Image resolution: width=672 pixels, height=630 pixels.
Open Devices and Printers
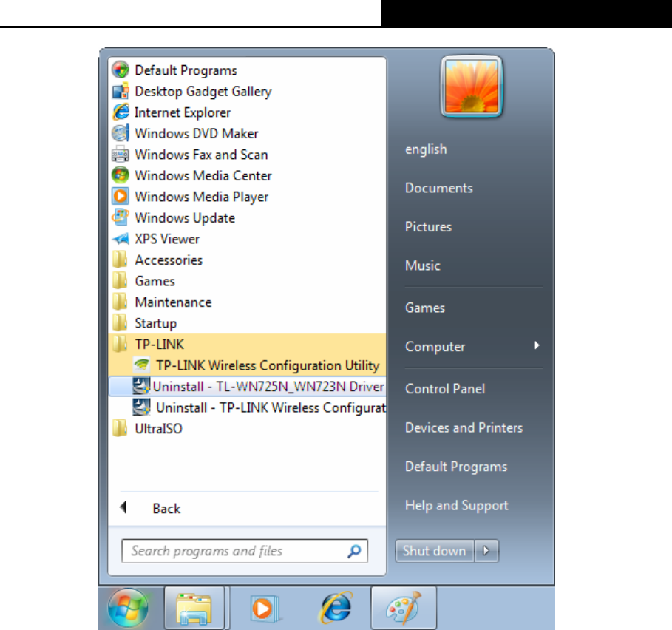point(464,427)
